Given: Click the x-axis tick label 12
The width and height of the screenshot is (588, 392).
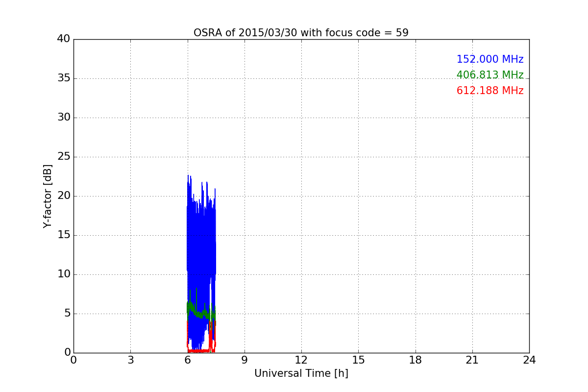Looking at the screenshot, I should (x=301, y=360).
